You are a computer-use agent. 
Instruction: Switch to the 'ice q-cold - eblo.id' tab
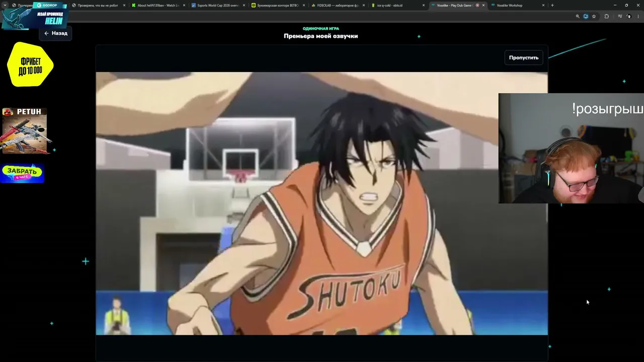click(x=398, y=5)
